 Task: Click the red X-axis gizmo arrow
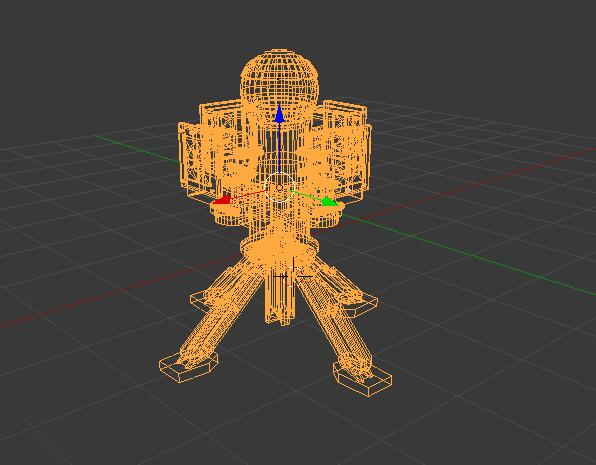click(x=222, y=200)
